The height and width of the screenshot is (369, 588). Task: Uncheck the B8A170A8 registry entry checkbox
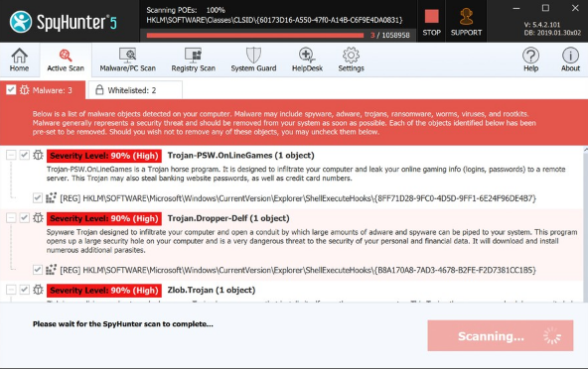[38, 270]
